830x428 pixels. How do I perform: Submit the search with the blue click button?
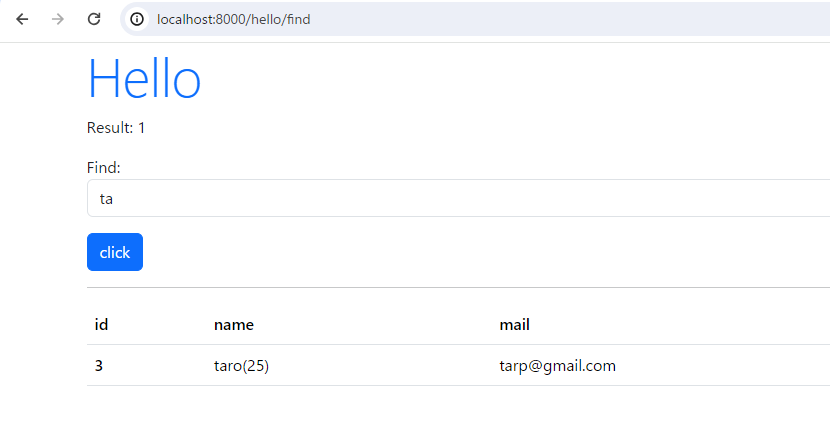coord(115,252)
